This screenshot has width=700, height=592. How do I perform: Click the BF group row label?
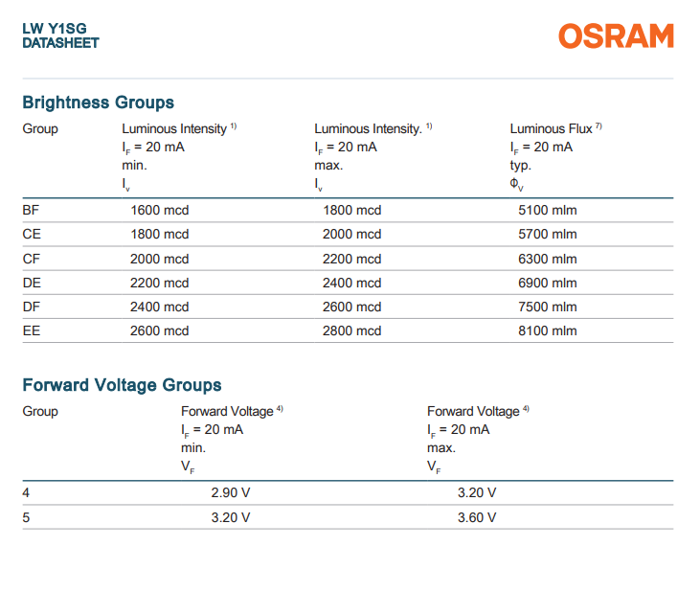(x=31, y=211)
